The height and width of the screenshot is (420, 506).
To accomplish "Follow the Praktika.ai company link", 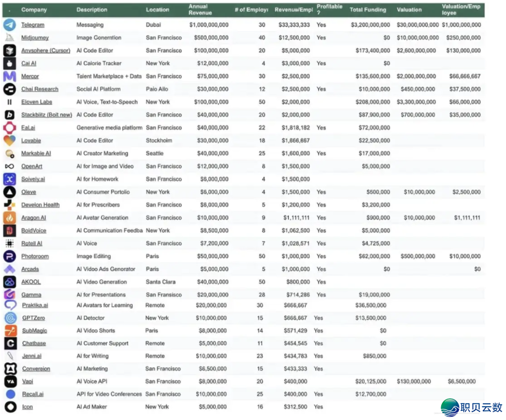I will (35, 305).
